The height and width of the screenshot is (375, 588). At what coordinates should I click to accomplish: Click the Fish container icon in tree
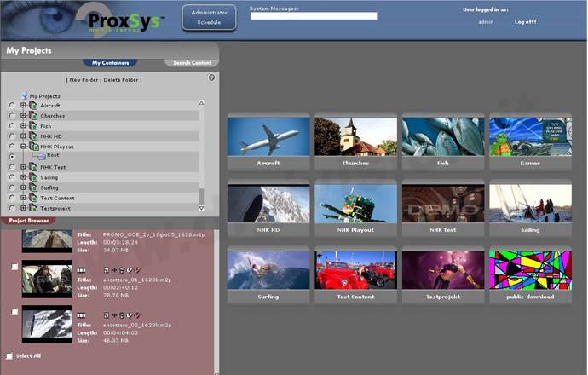point(33,126)
